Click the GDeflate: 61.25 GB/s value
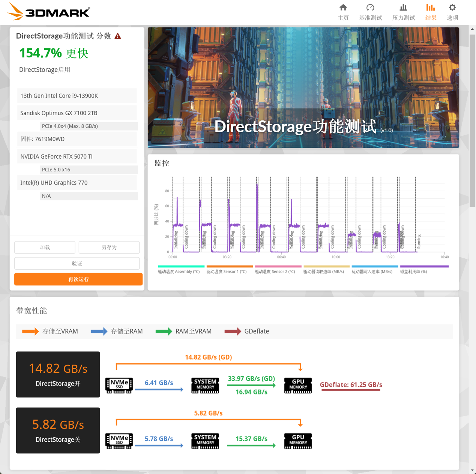476x474 pixels. pos(351,385)
